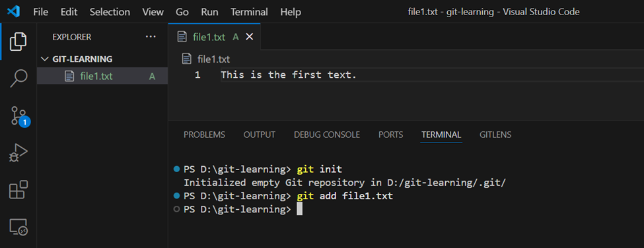Click line number 1 in the editor
Screen dimensions: 644x248
197,75
